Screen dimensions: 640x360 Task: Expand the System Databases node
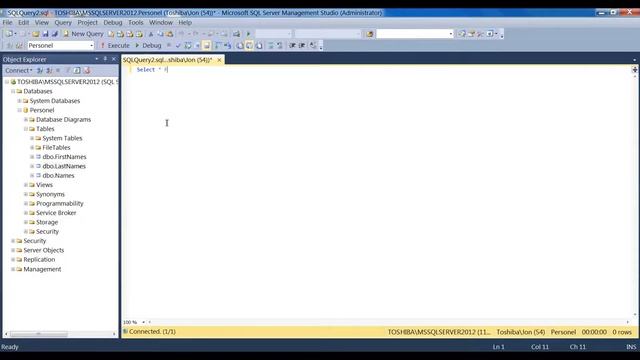[x=19, y=101]
